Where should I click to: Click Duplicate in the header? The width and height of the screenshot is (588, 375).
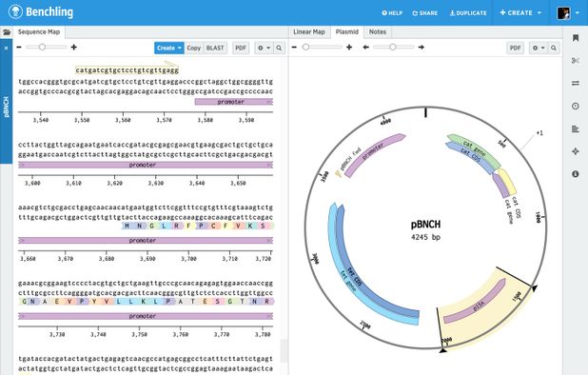(468, 12)
